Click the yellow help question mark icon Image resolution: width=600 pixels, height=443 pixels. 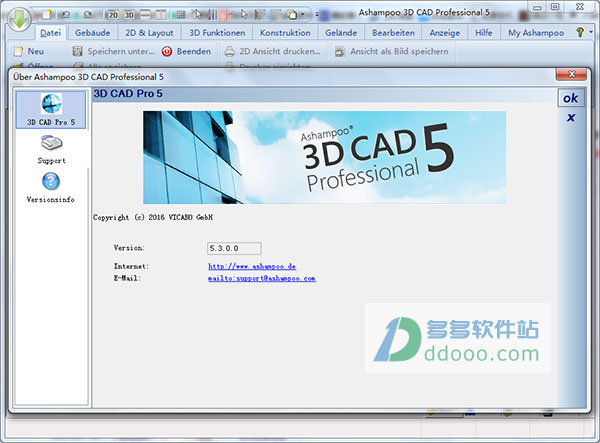click(x=580, y=33)
